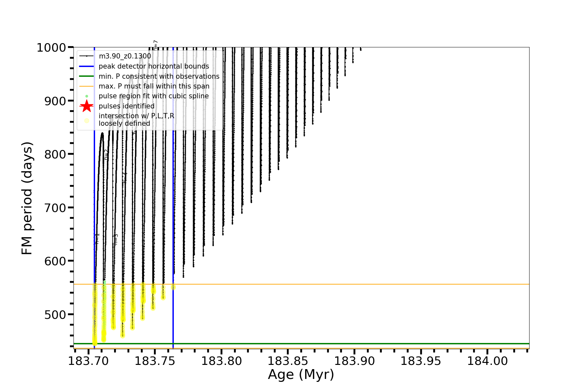Screen dimensions: 588x392
Task: Click the 1000 tick label on y-axis
Action: pos(51,48)
